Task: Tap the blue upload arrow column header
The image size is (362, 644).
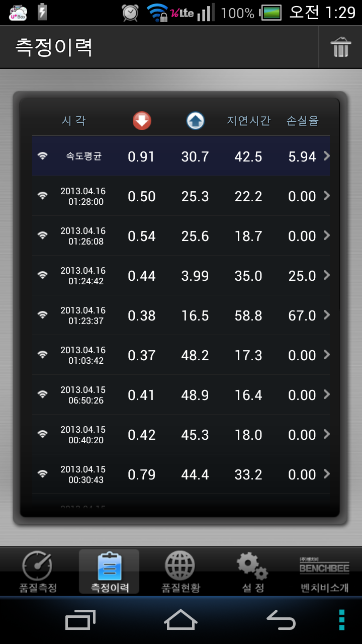Action: click(195, 120)
